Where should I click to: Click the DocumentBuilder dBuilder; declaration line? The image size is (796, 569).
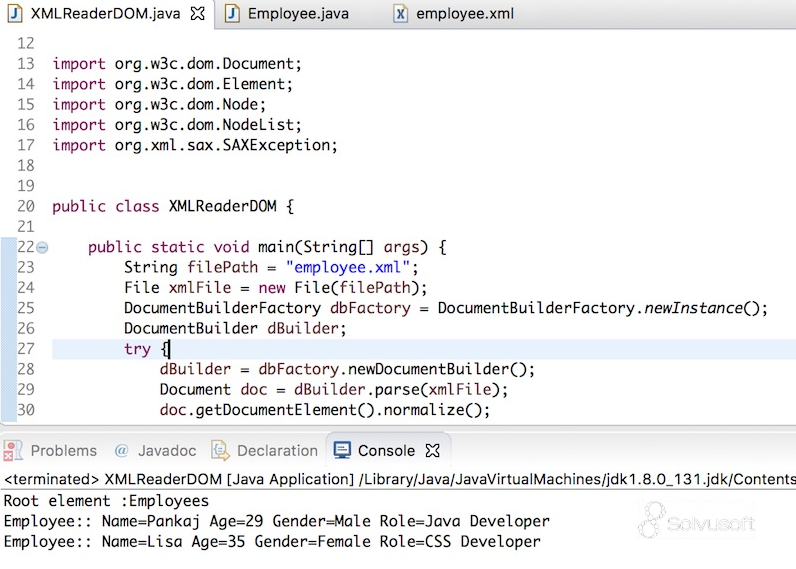(x=235, y=328)
